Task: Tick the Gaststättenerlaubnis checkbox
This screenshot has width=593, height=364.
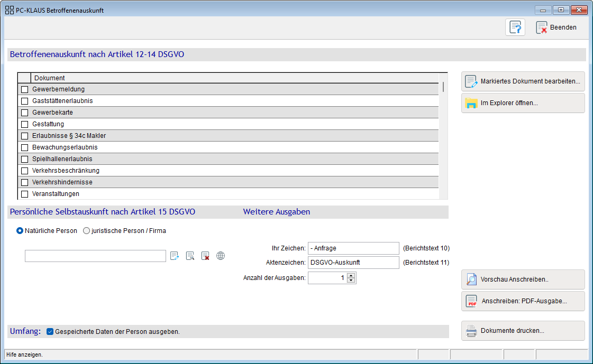Action: (x=24, y=101)
